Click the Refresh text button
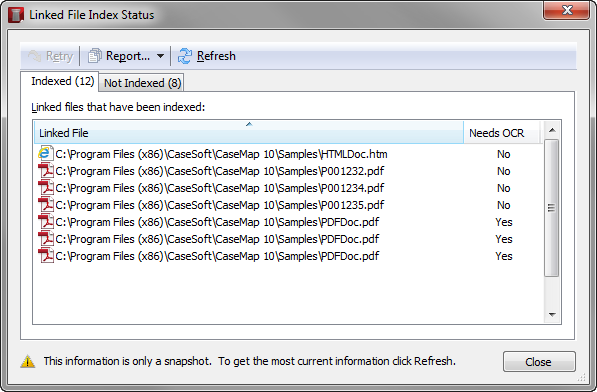Viewport: 597px width, 392px height. click(216, 56)
